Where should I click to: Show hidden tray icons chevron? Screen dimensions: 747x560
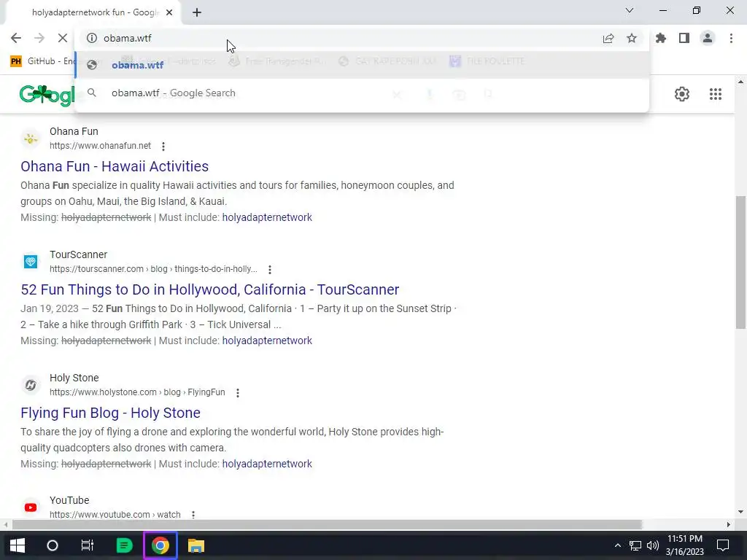click(617, 545)
